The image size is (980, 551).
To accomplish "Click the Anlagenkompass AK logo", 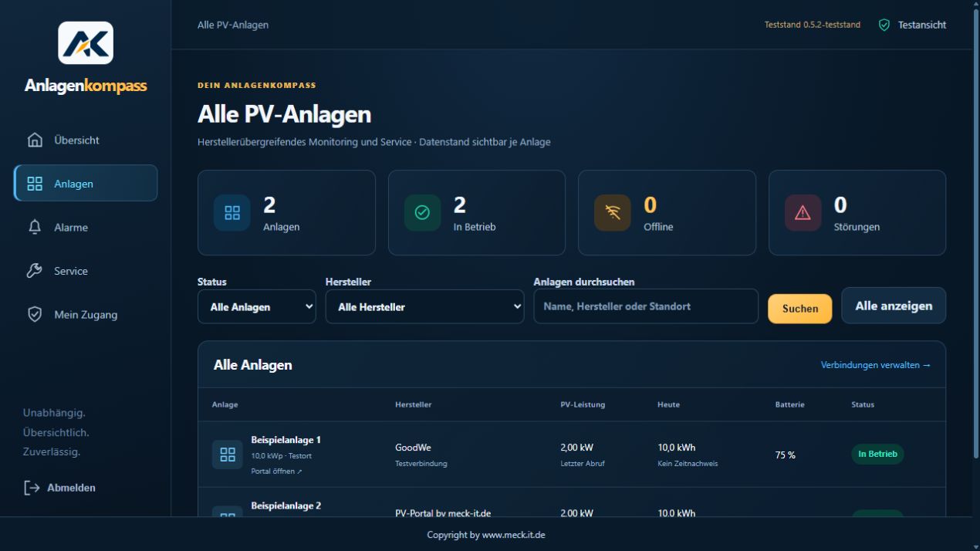I will pos(86,42).
